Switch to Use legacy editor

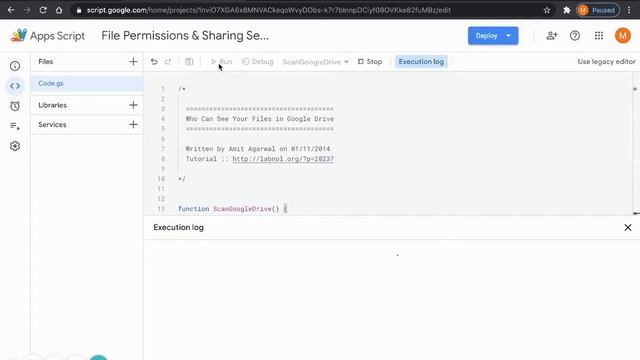coord(606,62)
